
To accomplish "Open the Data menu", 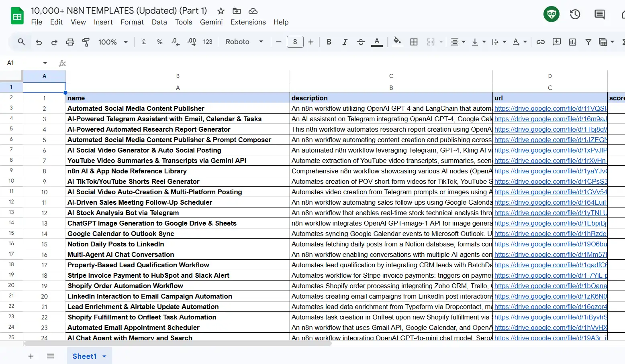I will pyautogui.click(x=159, y=22).
